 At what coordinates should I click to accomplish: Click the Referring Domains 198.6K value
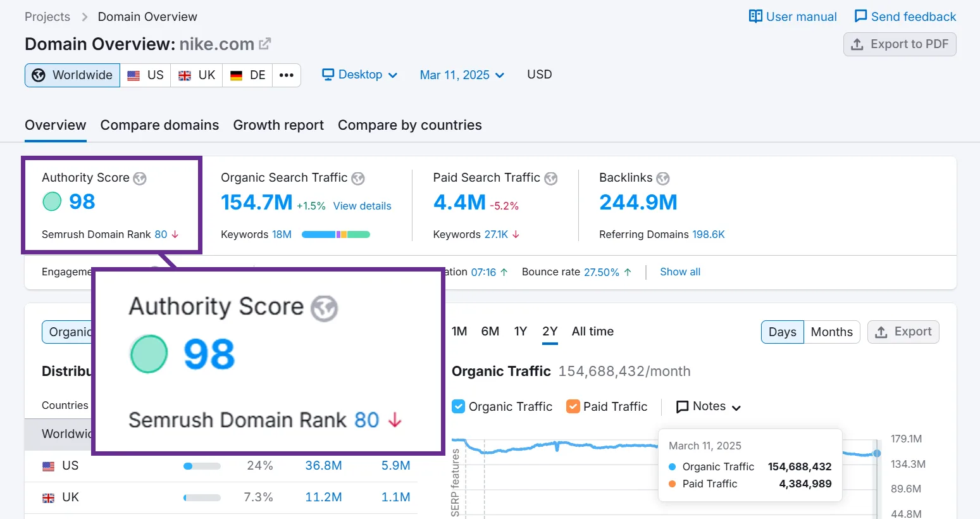pyautogui.click(x=709, y=234)
